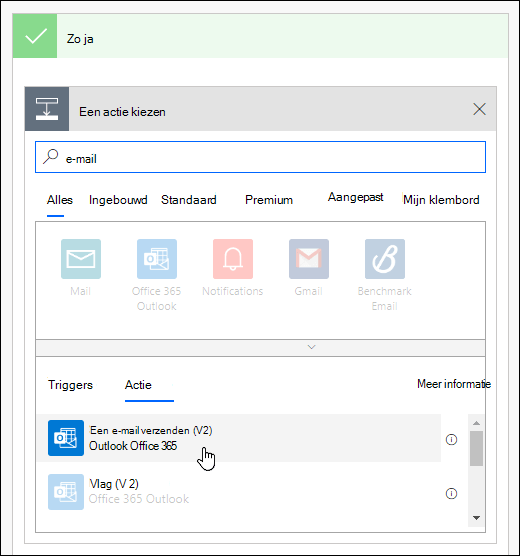Switch to the Triggers tab
This screenshot has width=520, height=556.
[x=70, y=385]
